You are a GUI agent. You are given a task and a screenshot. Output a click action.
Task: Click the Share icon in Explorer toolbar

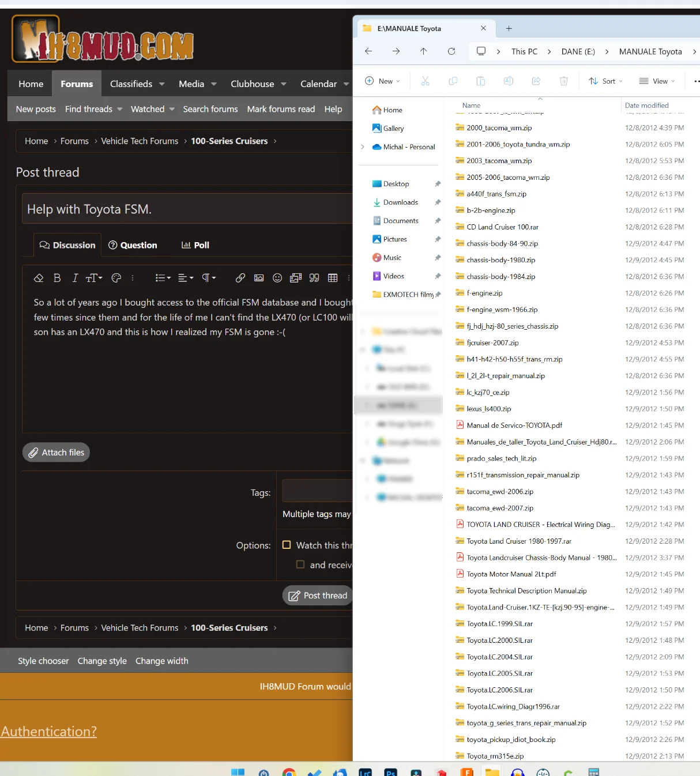[536, 81]
